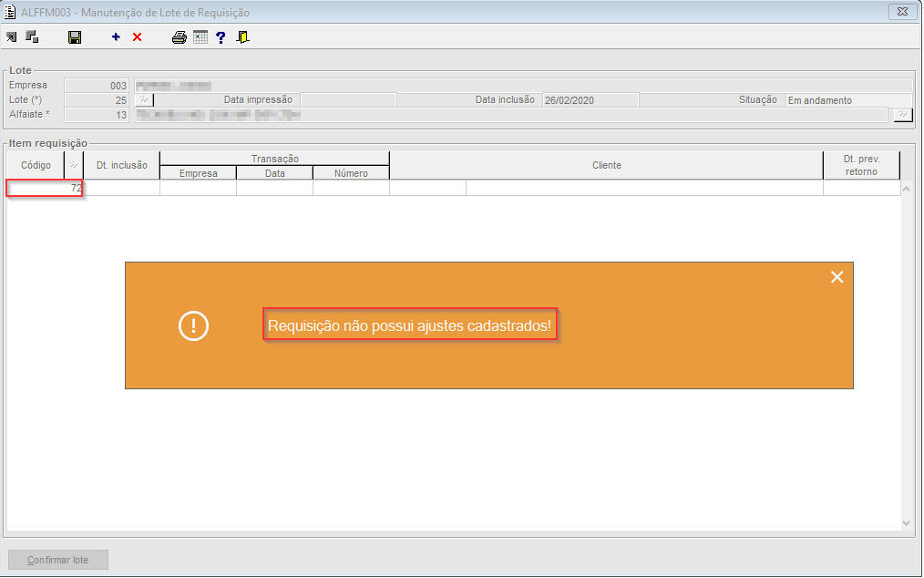
Task: Open the Alfaiate lookup button on the right
Action: coord(902,115)
